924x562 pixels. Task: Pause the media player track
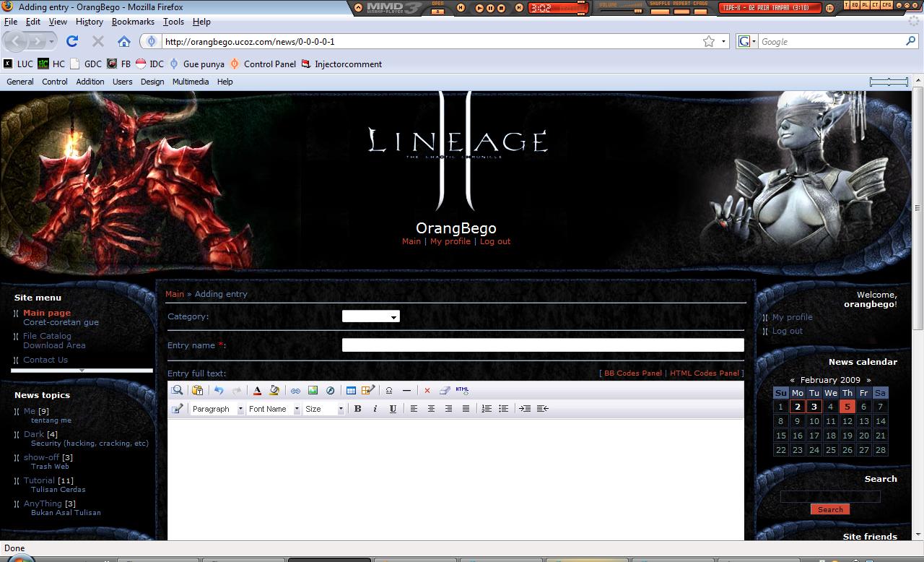coord(490,8)
